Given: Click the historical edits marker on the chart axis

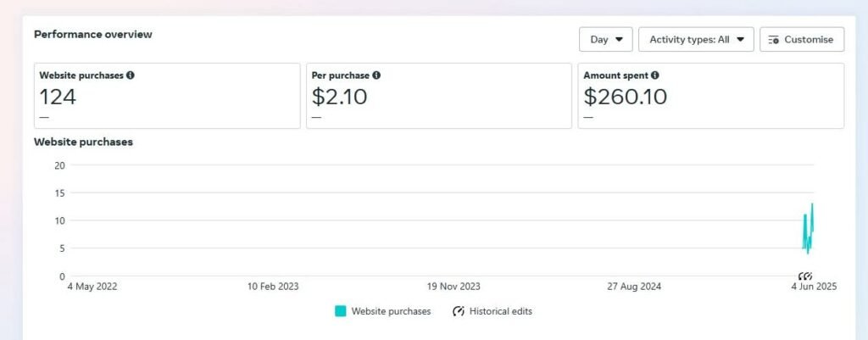Looking at the screenshot, I should [x=805, y=276].
